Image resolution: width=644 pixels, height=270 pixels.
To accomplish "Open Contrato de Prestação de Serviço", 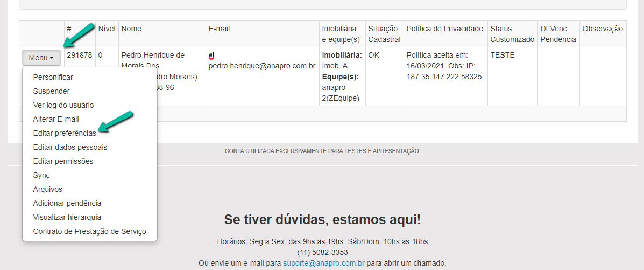I will click(89, 231).
